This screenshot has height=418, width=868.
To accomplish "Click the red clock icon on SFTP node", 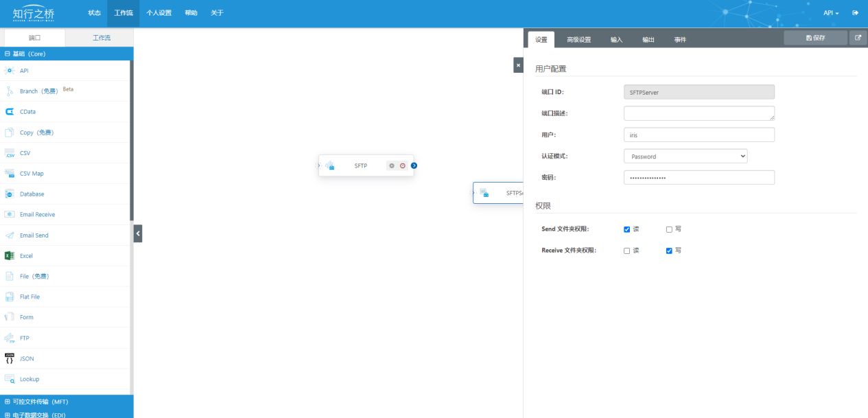I will (403, 165).
